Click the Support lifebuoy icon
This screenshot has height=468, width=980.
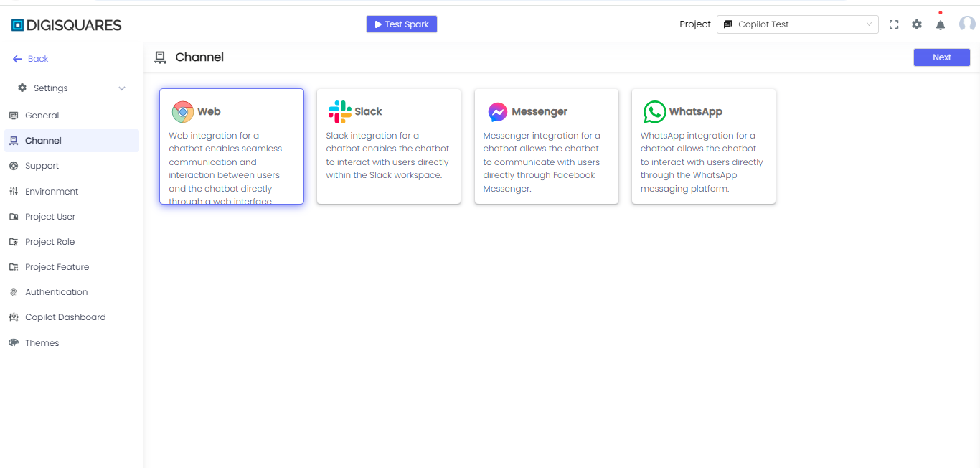click(14, 166)
